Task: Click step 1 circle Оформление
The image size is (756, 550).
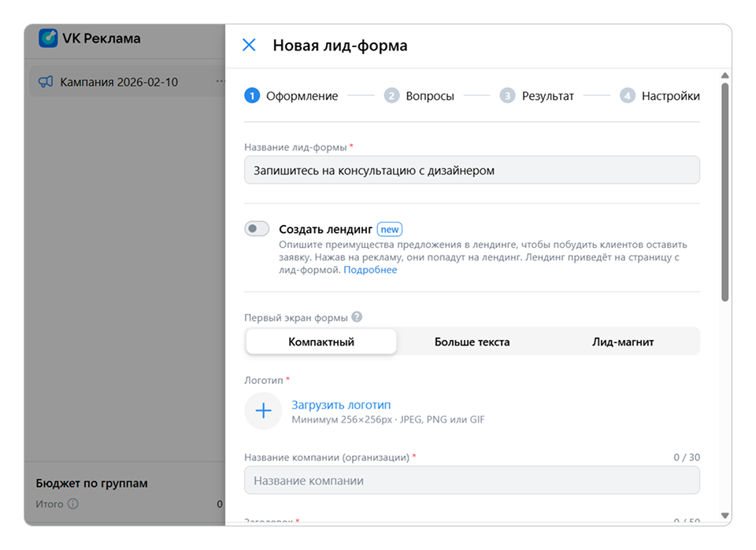Action: 252,96
